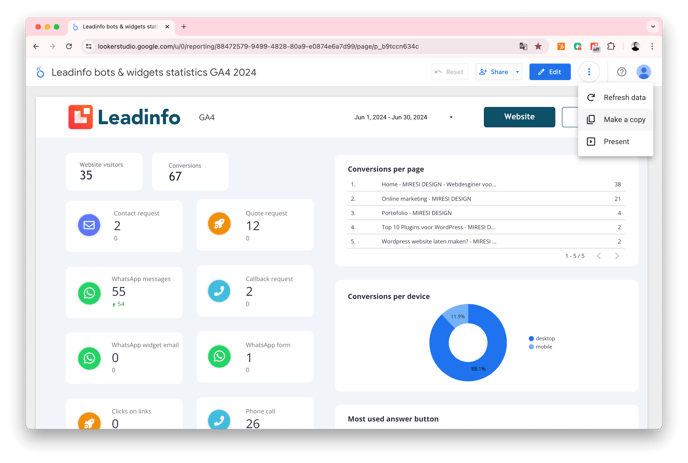Click the translate page icon
This screenshot has width=688, height=463.
coord(523,46)
